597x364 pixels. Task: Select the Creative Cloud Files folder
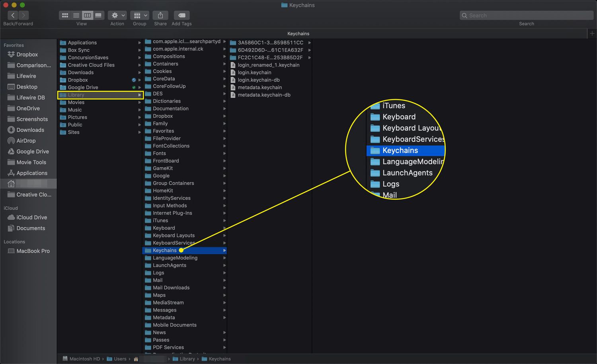click(100, 65)
